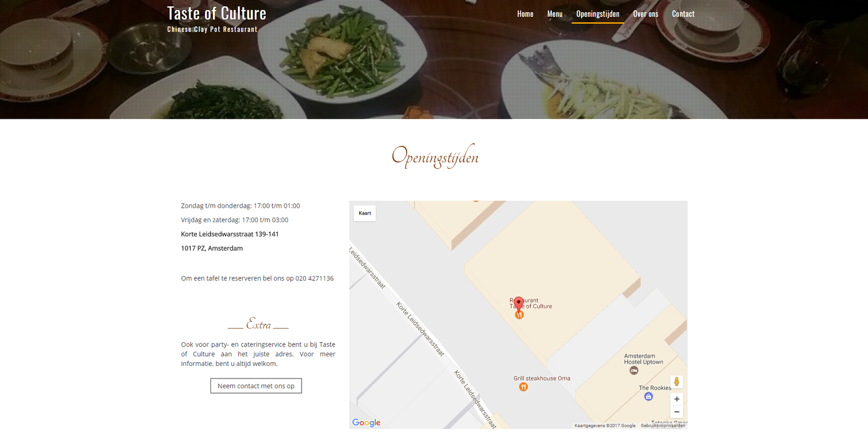This screenshot has height=443, width=868.
Task: Open the Contact page in navigation
Action: click(x=683, y=14)
